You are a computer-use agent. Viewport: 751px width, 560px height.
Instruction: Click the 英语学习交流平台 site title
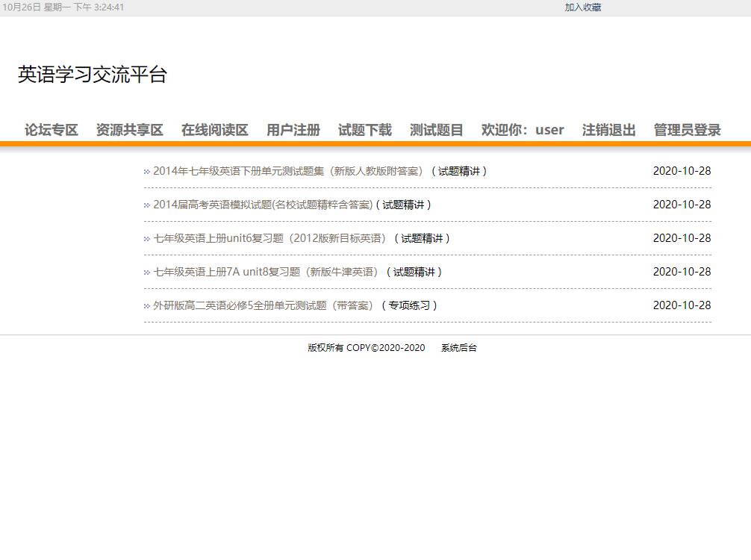tap(93, 74)
